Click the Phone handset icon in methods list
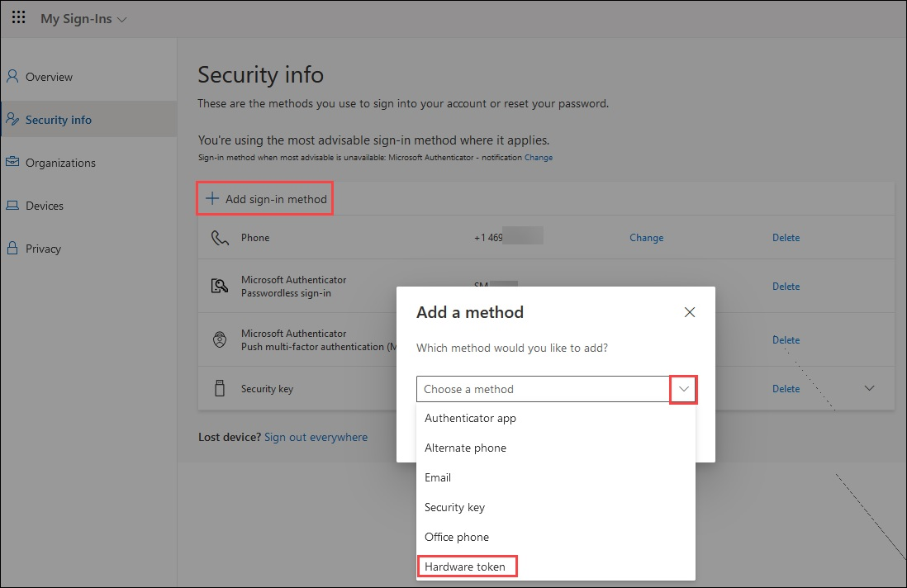Image resolution: width=907 pixels, height=588 pixels. pos(219,237)
